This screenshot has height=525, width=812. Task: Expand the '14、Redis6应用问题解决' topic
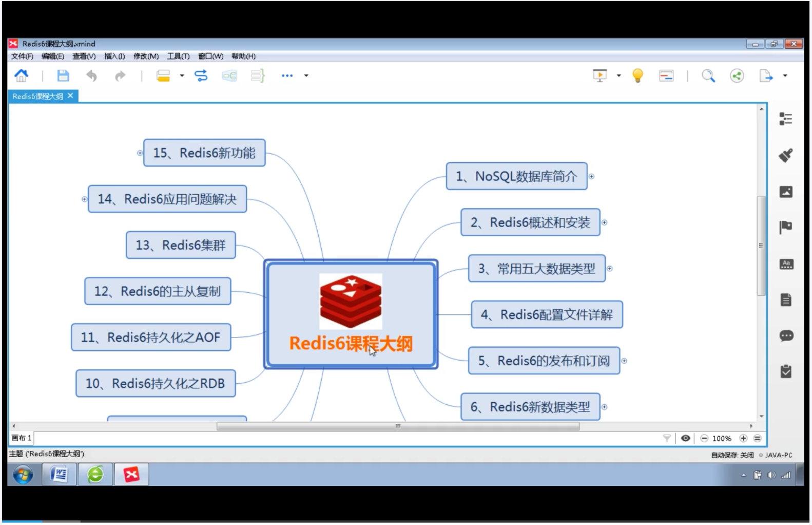click(x=85, y=199)
